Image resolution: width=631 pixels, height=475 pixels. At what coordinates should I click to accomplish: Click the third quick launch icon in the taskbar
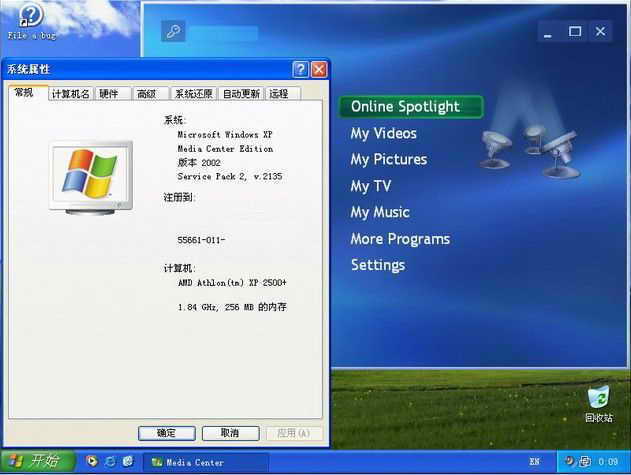[x=128, y=462]
